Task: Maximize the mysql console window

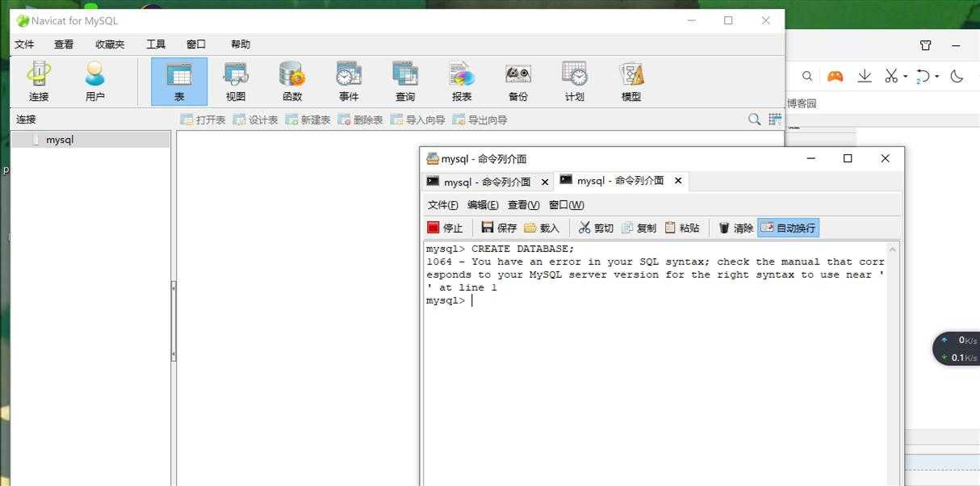Action: point(848,158)
